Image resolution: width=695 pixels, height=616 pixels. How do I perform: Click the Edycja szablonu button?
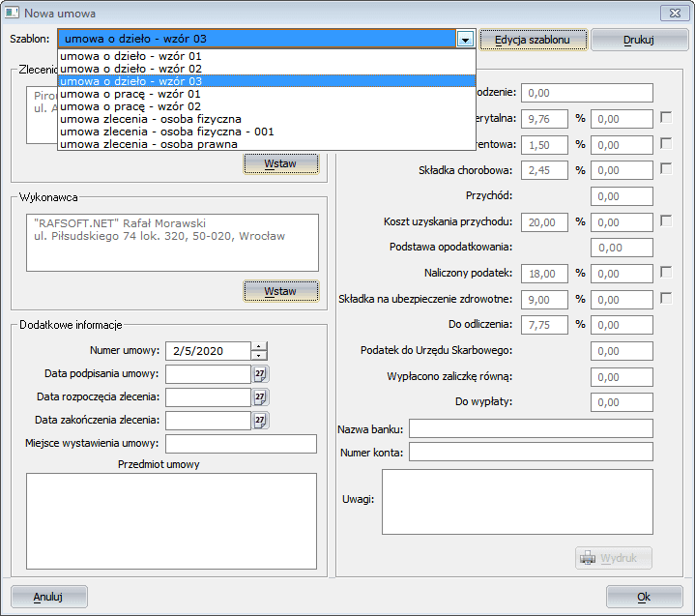(534, 40)
